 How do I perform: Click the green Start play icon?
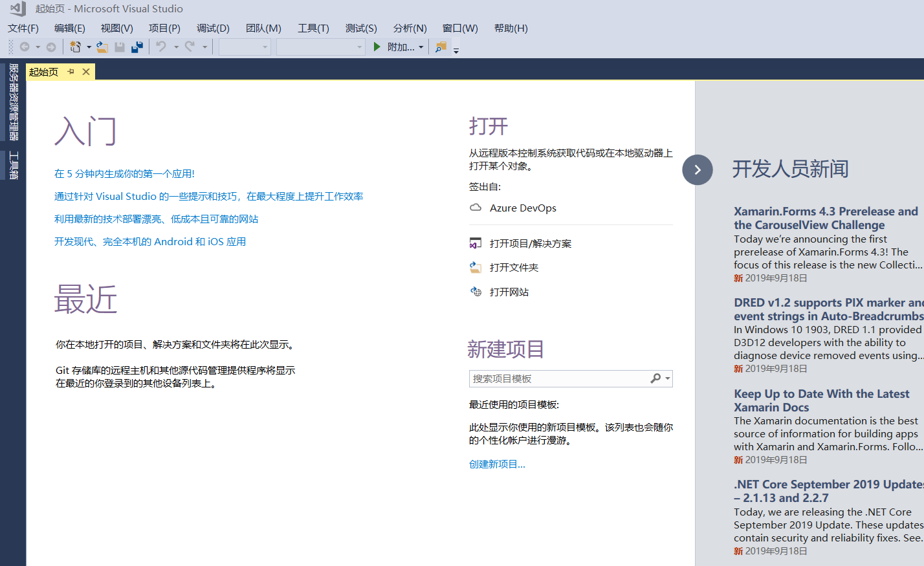point(377,47)
